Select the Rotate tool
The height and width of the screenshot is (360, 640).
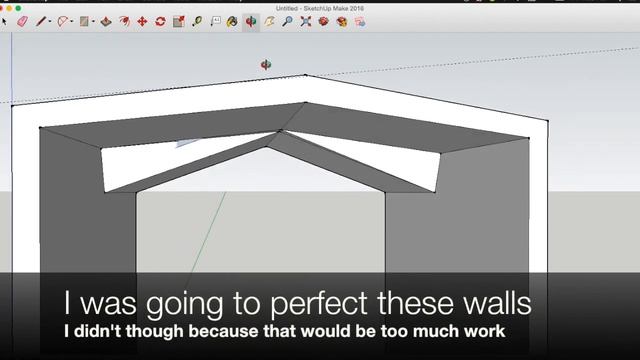[x=160, y=21]
